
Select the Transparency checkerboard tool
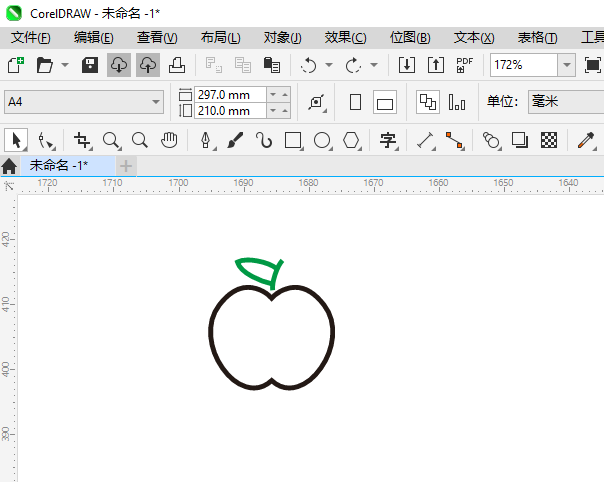(x=549, y=140)
